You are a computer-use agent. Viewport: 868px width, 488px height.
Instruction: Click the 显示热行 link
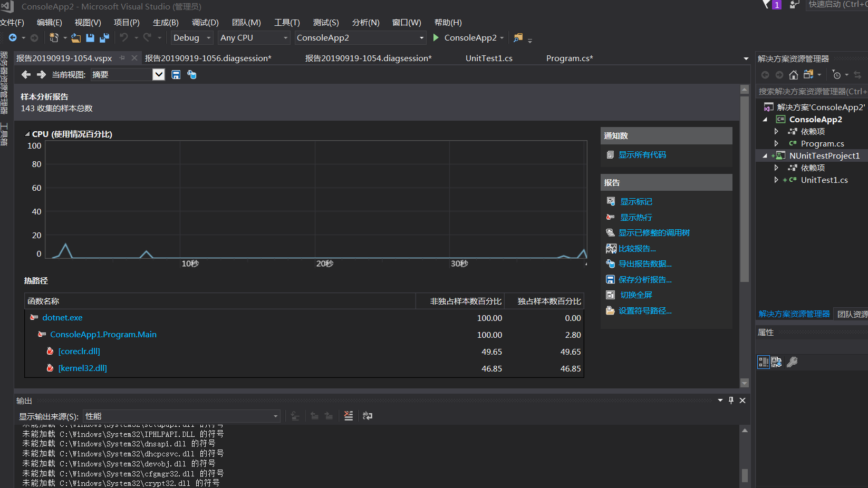coord(636,218)
